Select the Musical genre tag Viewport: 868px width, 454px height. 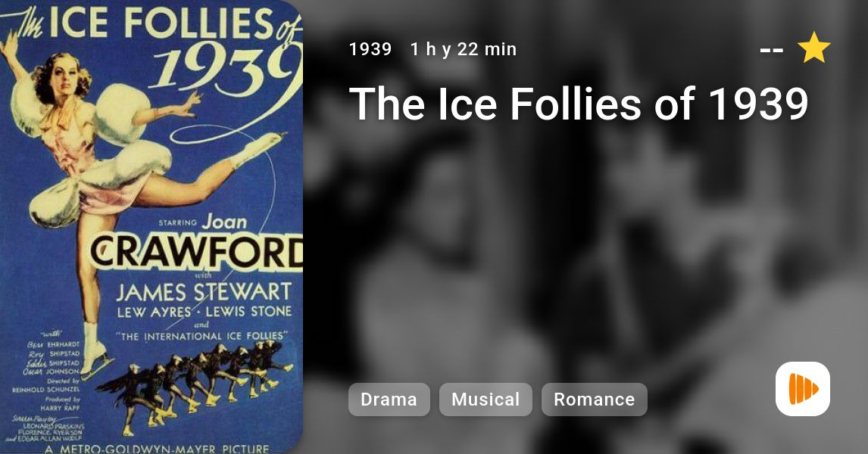click(x=486, y=400)
